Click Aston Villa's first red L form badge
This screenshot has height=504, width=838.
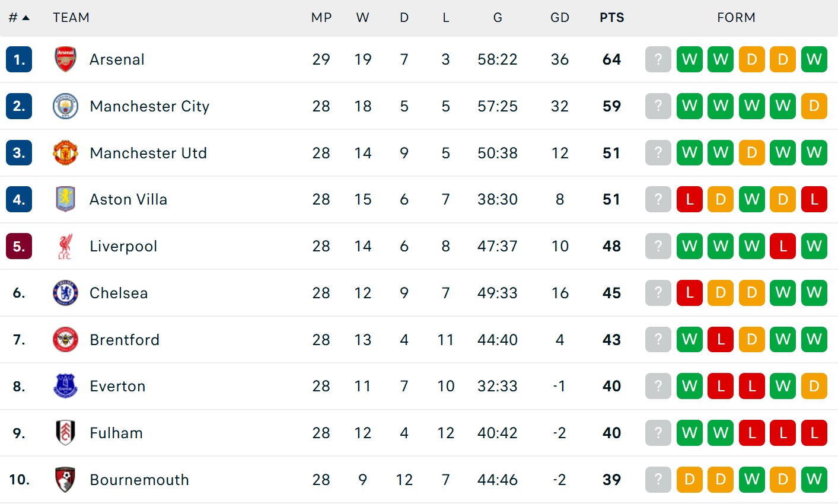coord(689,199)
